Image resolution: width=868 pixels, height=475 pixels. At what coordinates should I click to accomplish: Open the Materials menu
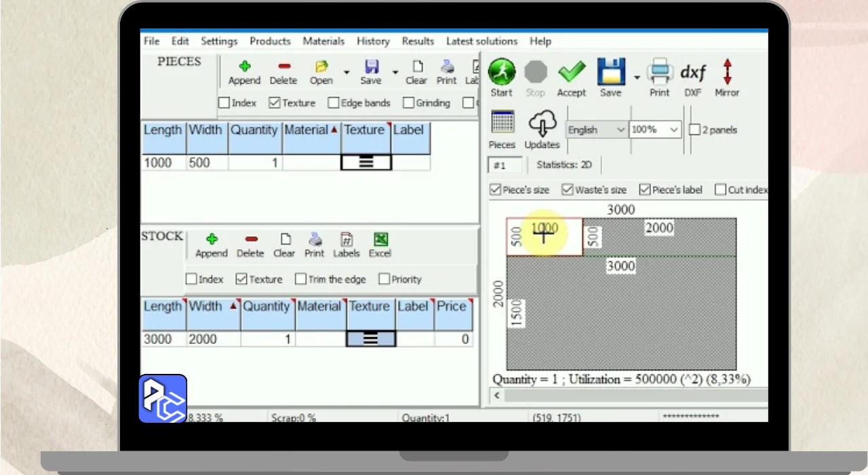(x=323, y=41)
